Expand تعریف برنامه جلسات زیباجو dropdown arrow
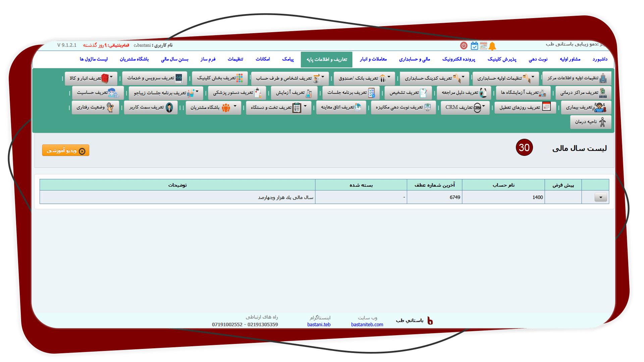 pos(197,92)
